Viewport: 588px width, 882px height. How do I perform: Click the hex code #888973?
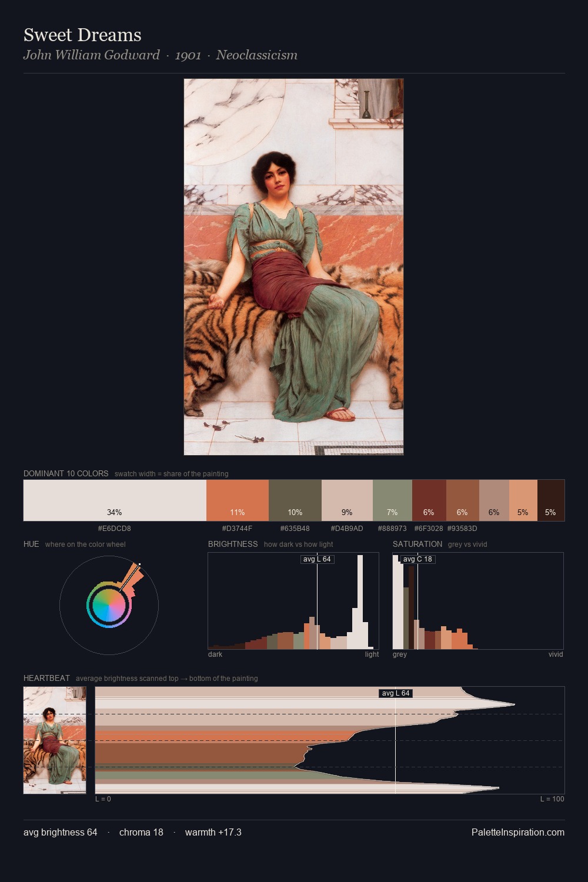392,529
